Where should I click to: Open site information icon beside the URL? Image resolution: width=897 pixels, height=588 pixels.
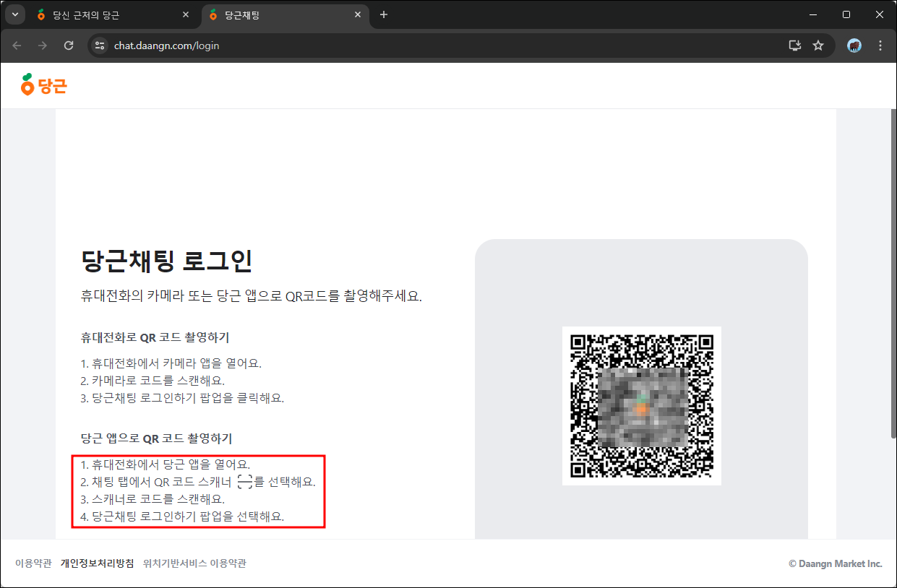tap(100, 46)
